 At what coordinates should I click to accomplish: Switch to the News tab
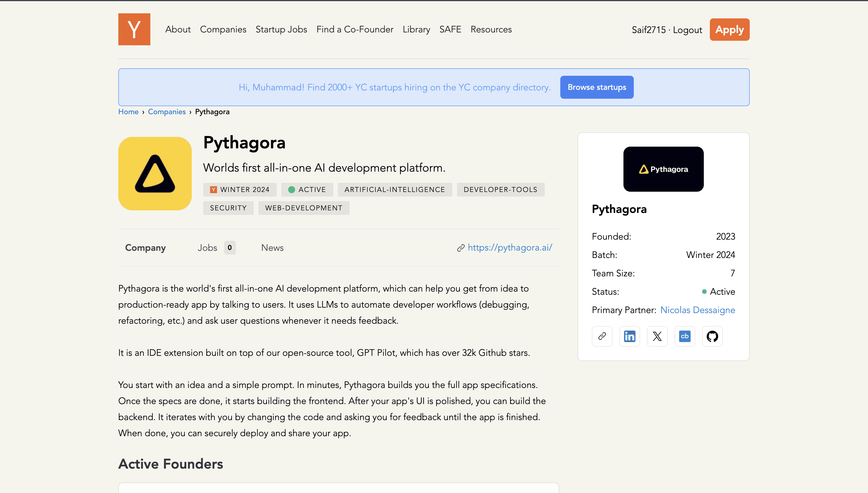coord(272,248)
